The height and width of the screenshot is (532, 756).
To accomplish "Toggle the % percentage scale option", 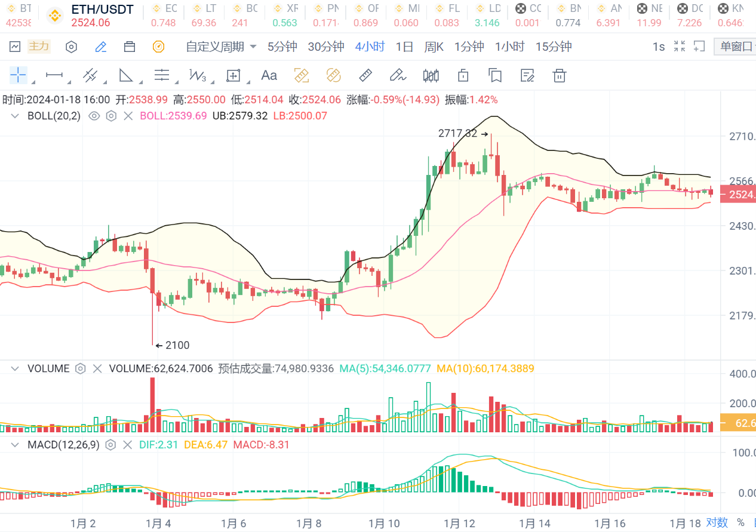I will [x=740, y=523].
